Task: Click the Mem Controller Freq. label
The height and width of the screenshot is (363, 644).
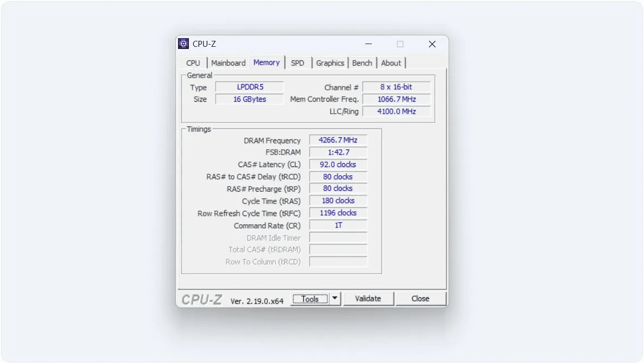Action: coord(324,100)
